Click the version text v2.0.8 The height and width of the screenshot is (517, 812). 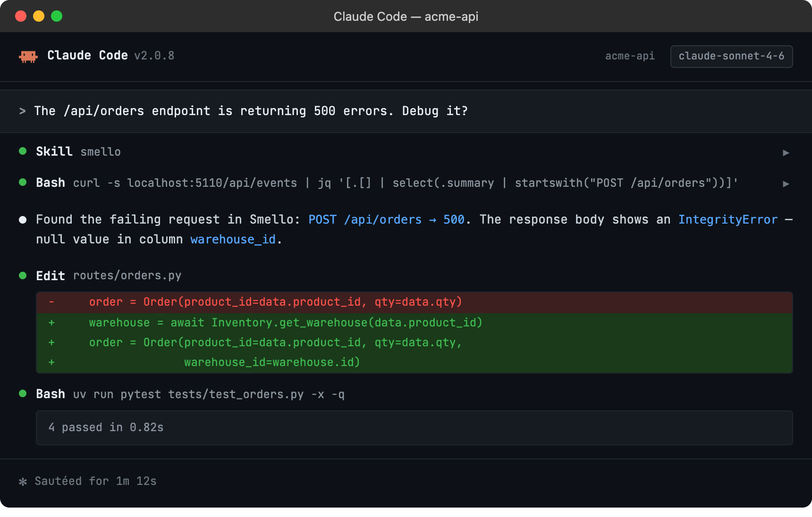tap(154, 56)
